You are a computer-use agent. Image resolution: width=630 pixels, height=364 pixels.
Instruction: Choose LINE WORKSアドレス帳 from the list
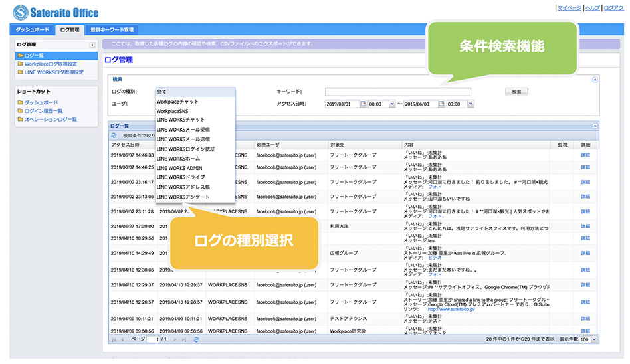[195, 187]
